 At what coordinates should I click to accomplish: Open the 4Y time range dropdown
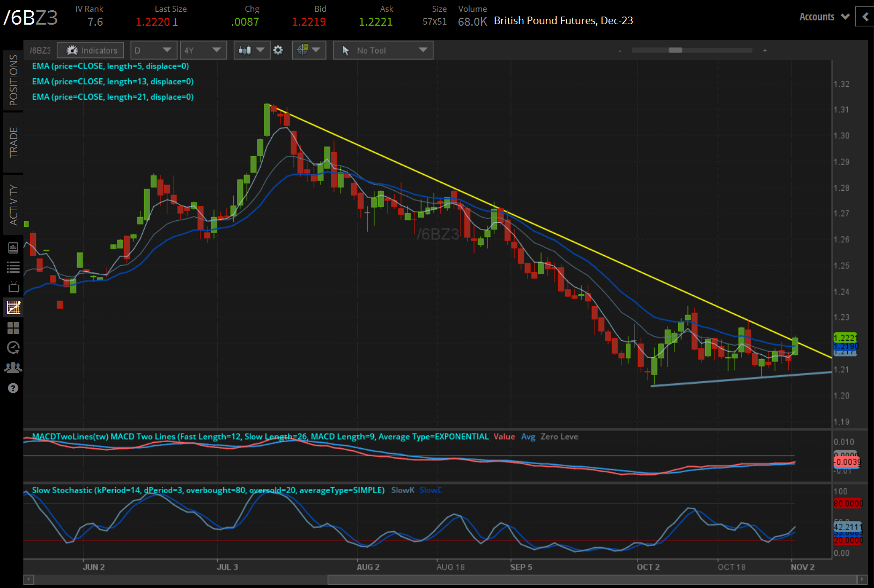(203, 50)
